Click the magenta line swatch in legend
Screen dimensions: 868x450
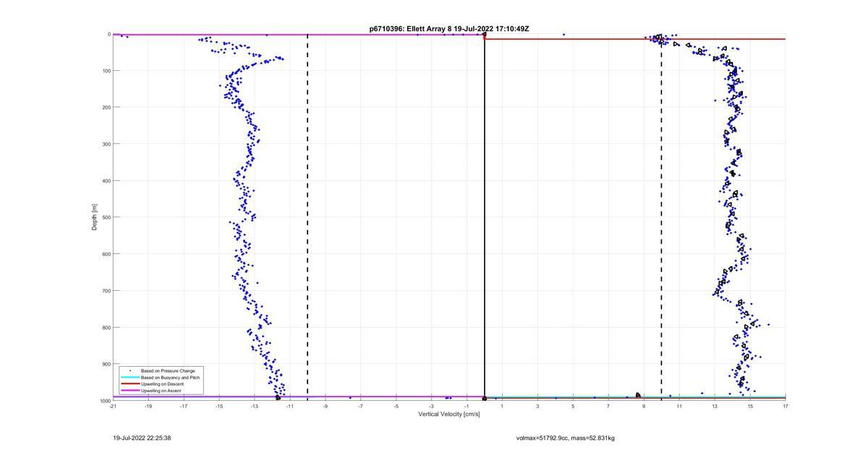[x=129, y=391]
